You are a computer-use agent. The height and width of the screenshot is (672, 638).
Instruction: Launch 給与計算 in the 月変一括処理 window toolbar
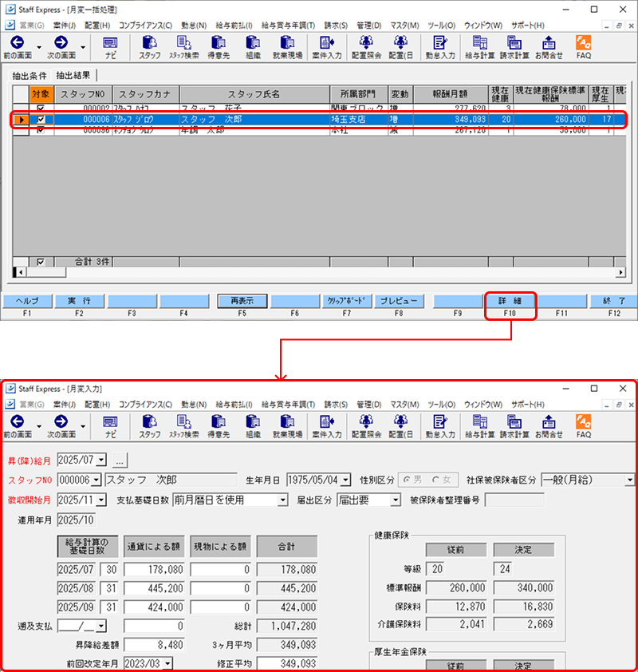479,47
